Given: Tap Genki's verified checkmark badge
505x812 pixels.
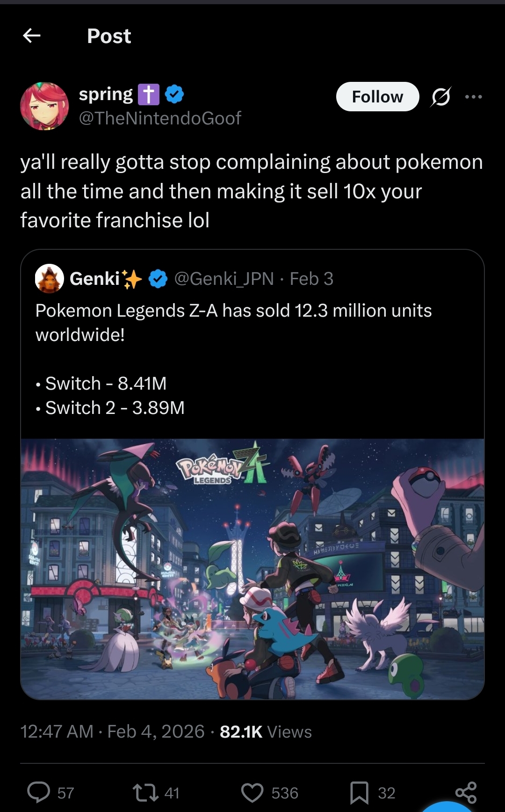Looking at the screenshot, I should coord(158,279).
